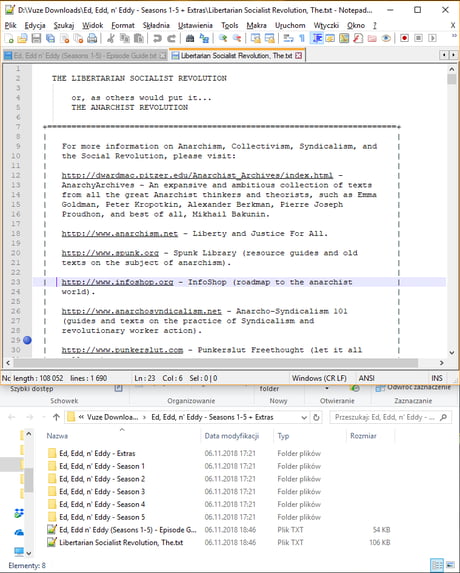Click the Close All toolbar icon
The width and height of the screenshot is (460, 573).
pyautogui.click(x=78, y=38)
